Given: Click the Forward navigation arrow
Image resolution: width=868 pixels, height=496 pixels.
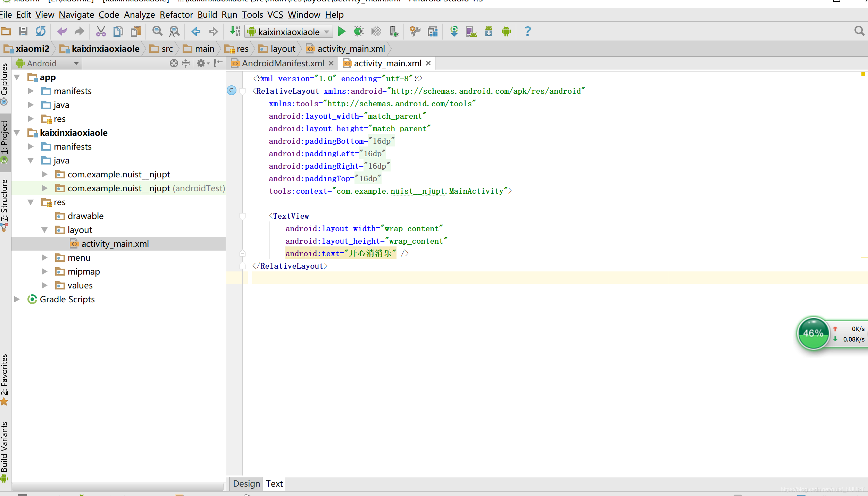Looking at the screenshot, I should 214,32.
